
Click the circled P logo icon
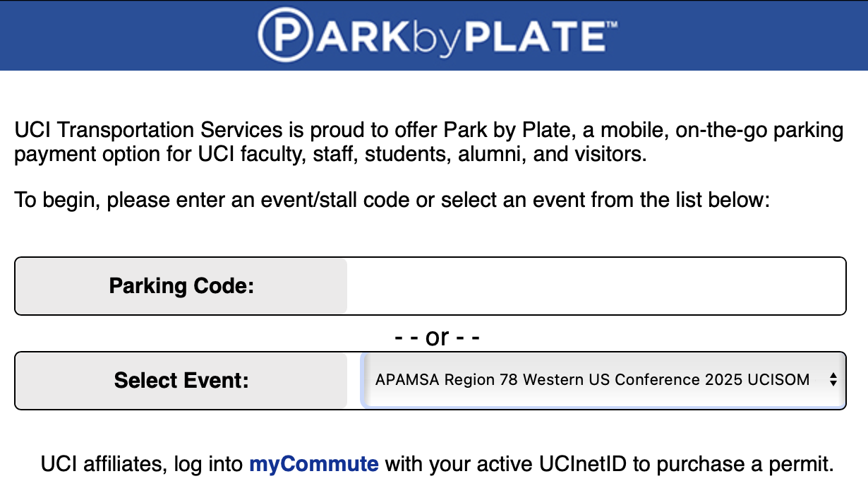[284, 35]
